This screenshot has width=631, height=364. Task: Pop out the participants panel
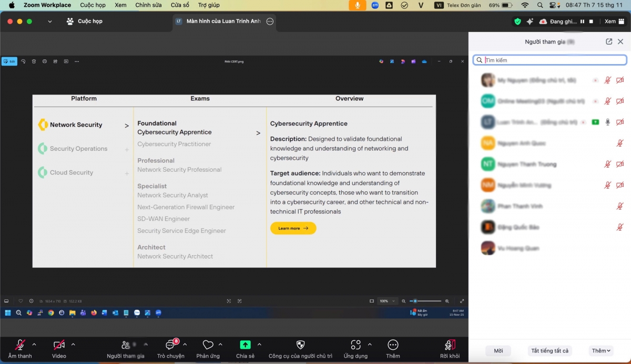[x=609, y=41]
